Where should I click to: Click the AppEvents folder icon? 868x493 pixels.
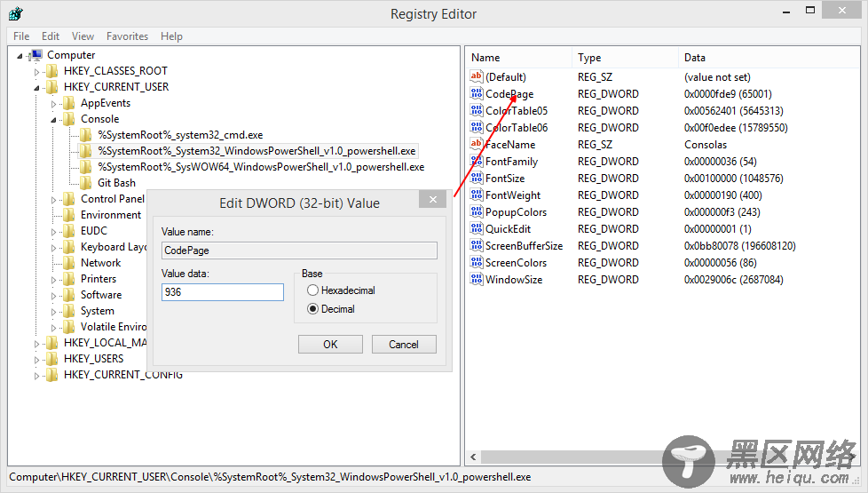[69, 103]
